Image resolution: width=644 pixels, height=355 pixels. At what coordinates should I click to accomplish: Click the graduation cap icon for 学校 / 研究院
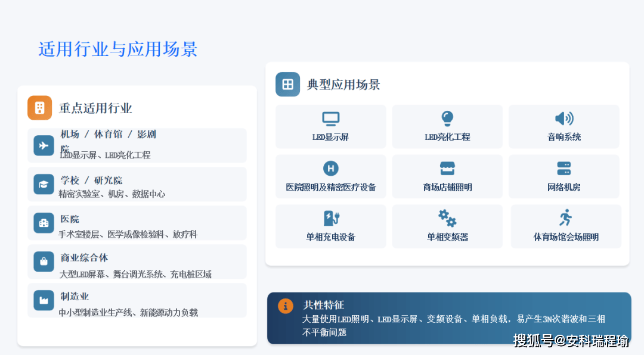click(44, 184)
